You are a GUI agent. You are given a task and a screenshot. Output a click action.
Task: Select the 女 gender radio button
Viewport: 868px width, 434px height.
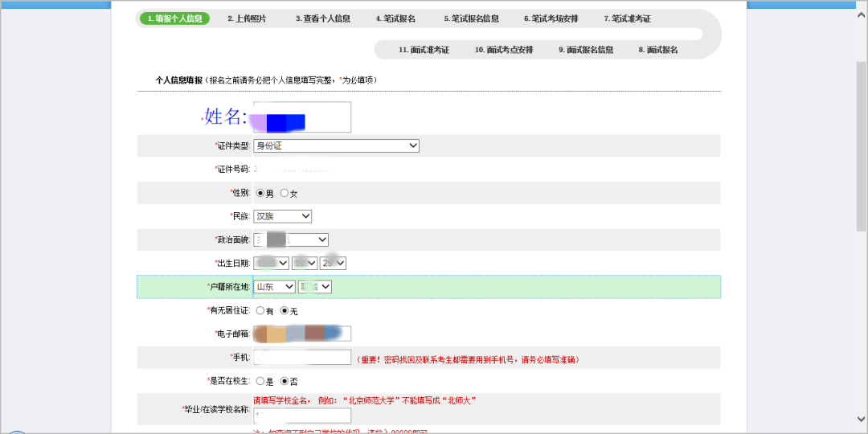tap(285, 193)
